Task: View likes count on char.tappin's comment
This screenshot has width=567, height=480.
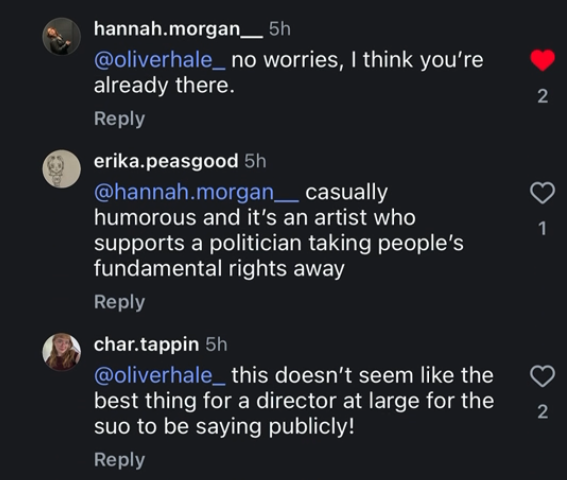Action: coord(542,412)
